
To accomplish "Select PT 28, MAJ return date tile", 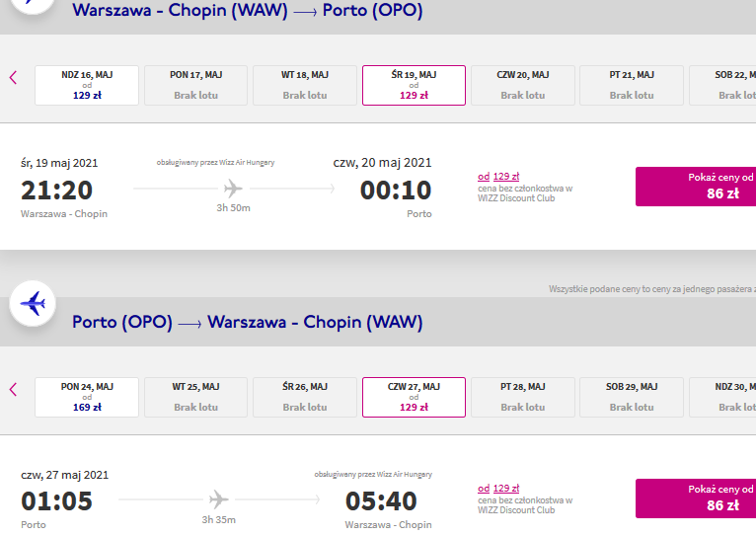I will 523,397.
